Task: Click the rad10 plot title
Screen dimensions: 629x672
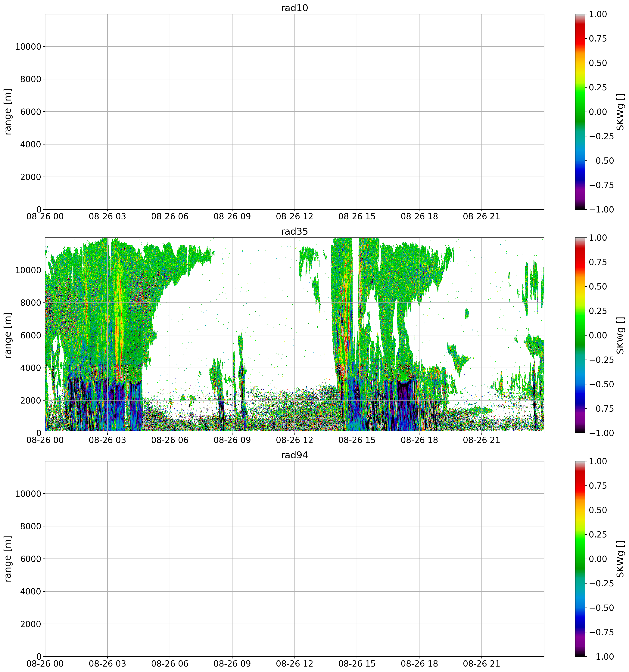Action: 294,8
